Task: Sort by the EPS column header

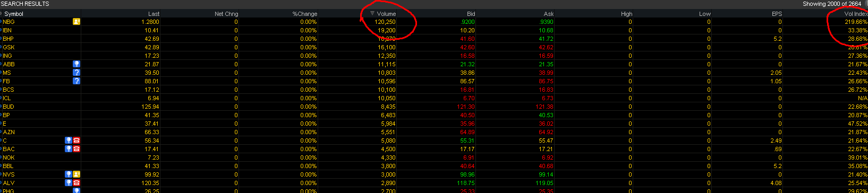Action: (777, 14)
